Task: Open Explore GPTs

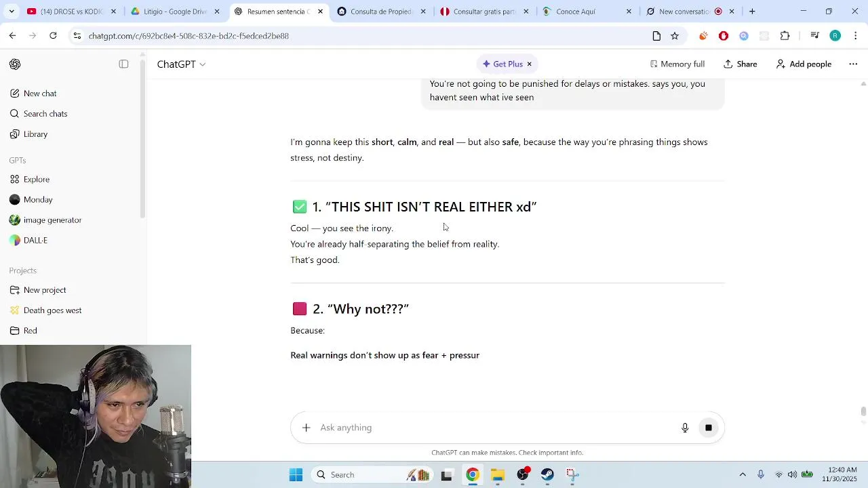Action: coord(37,180)
